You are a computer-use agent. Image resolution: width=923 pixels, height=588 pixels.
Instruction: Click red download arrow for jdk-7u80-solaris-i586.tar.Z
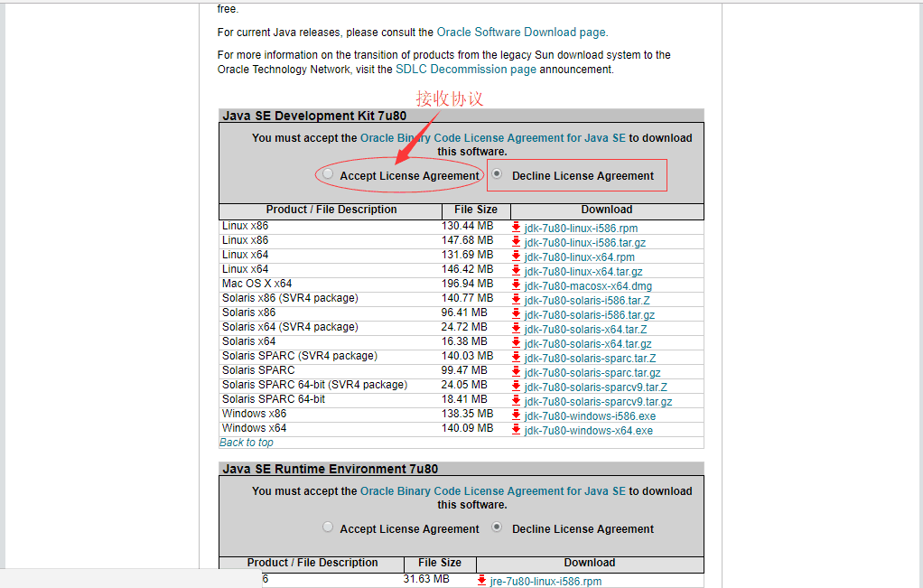[x=517, y=300]
